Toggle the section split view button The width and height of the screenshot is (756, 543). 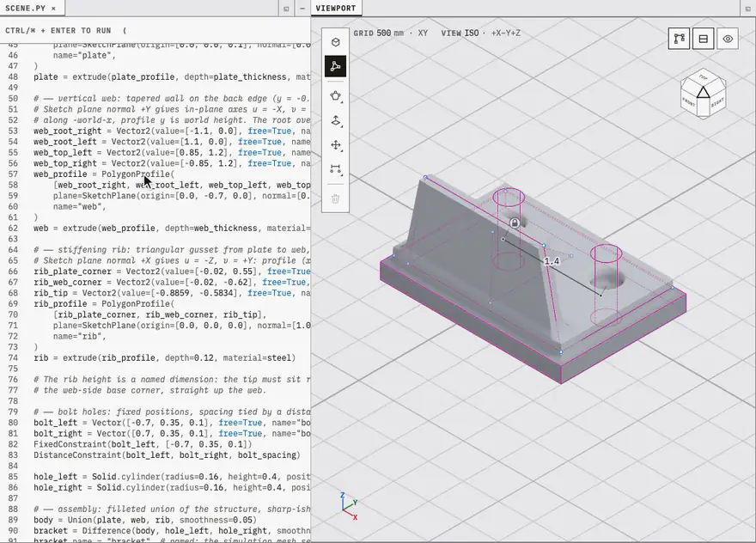(704, 39)
